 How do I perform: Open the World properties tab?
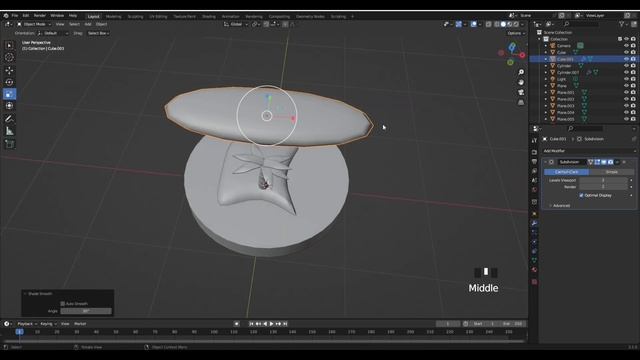click(534, 190)
